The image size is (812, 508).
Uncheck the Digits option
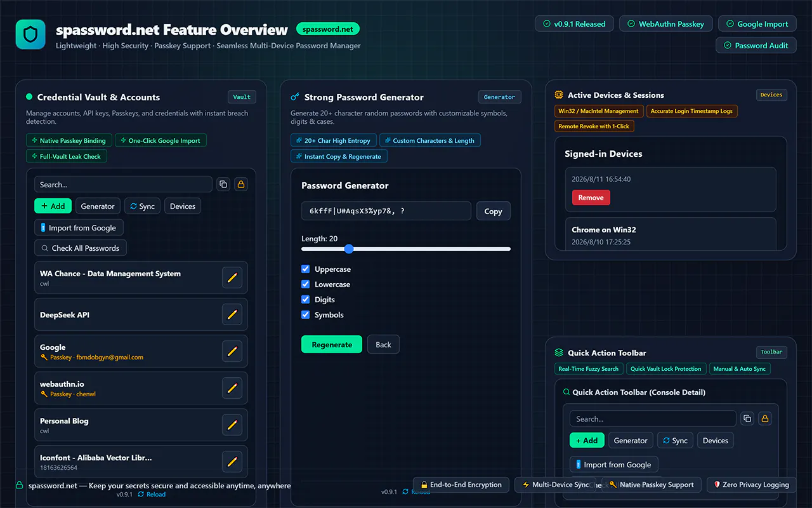pos(306,300)
